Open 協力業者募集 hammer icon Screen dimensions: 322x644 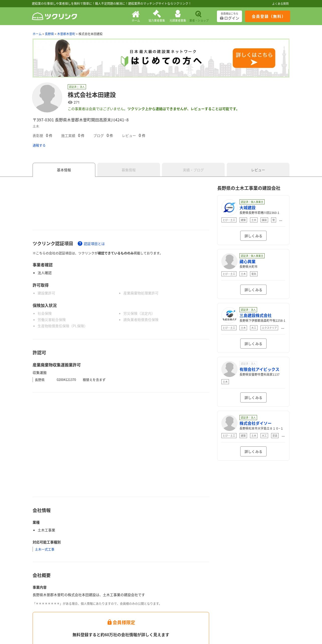pos(157,16)
